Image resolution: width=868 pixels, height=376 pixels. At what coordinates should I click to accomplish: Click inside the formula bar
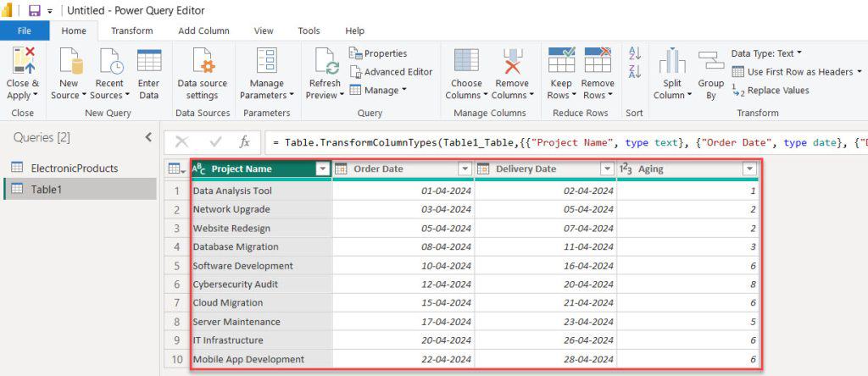pos(565,142)
